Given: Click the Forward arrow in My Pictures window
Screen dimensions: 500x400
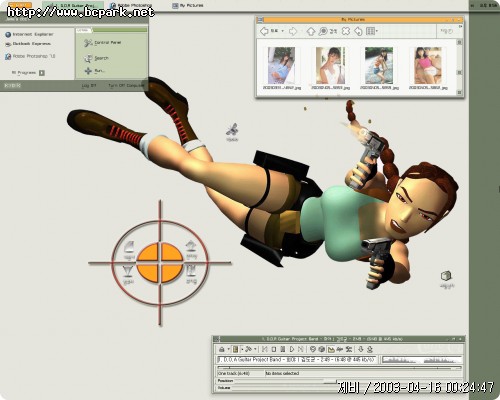Looking at the screenshot, I should tap(293, 31).
